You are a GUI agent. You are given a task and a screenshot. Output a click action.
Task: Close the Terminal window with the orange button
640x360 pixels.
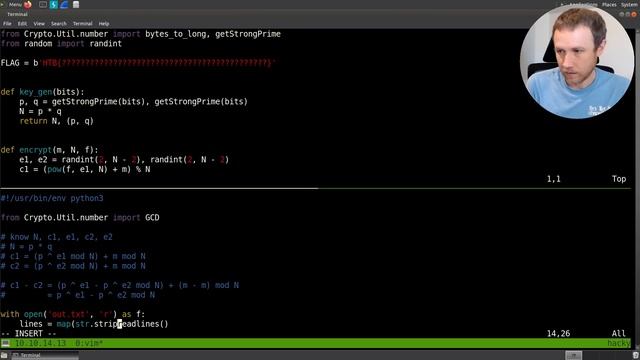coord(634,14)
